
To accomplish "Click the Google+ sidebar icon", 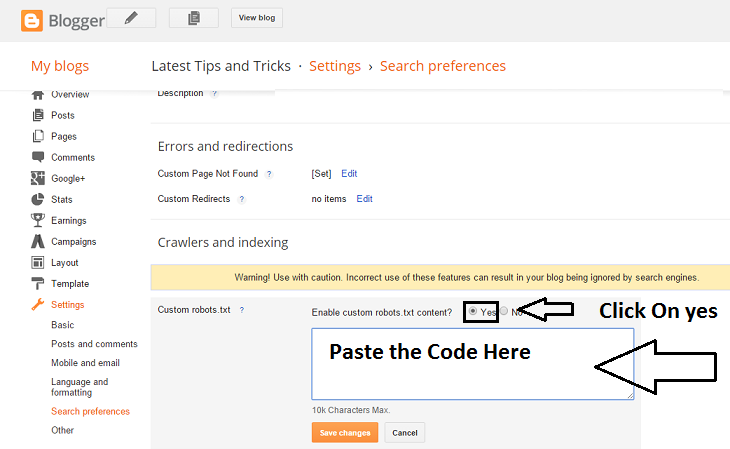I will 38,178.
